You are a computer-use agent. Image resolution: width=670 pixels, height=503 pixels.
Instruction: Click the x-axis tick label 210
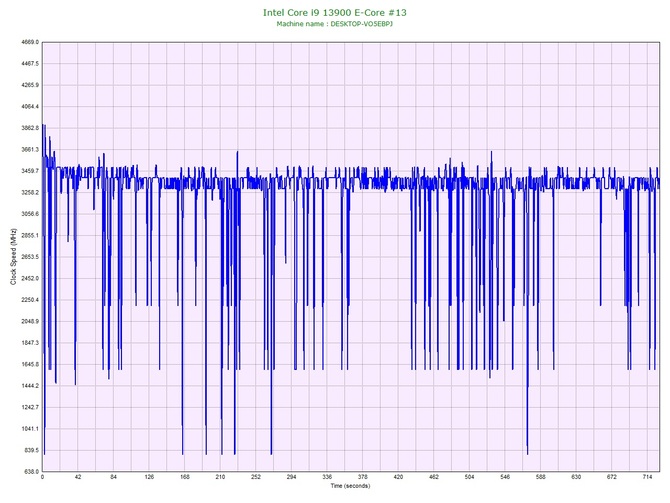click(220, 477)
